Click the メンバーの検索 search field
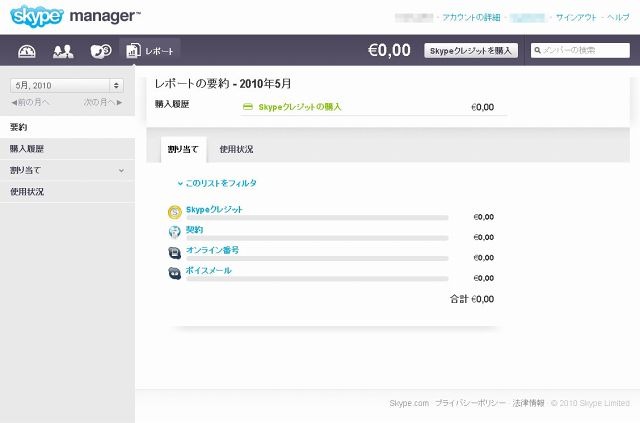This screenshot has width=640, height=423. [x=584, y=50]
